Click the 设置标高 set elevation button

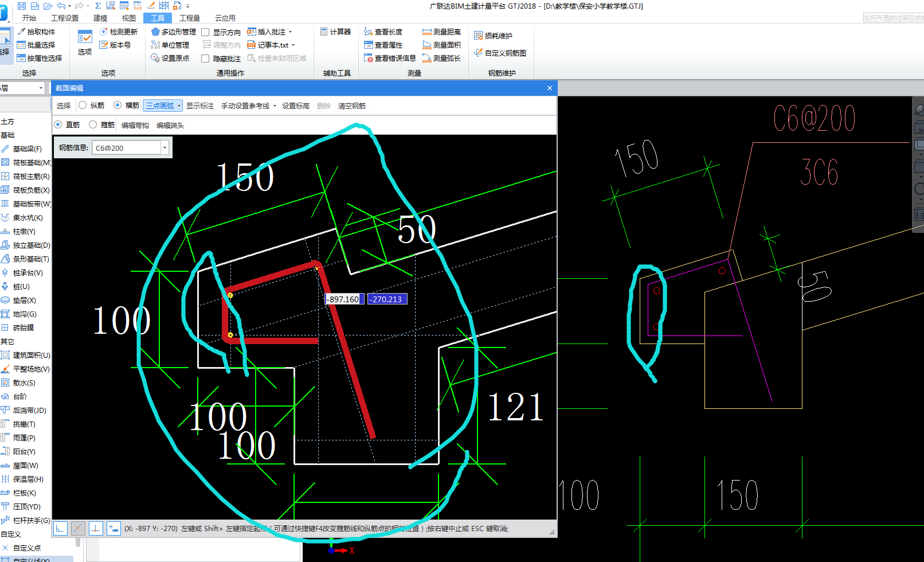tap(296, 106)
